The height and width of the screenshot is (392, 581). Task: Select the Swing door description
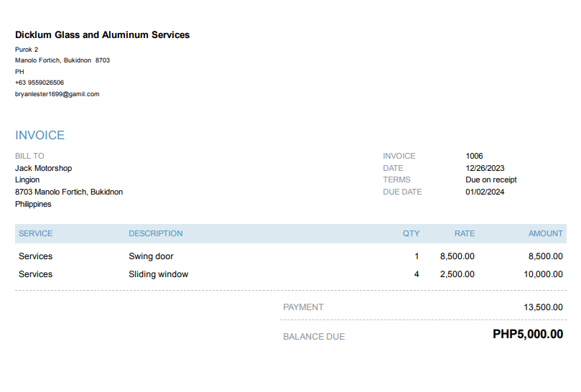(x=151, y=256)
